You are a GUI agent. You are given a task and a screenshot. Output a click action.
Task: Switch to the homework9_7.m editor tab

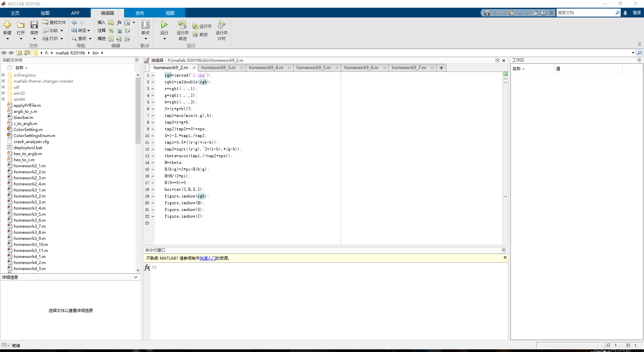click(x=409, y=68)
